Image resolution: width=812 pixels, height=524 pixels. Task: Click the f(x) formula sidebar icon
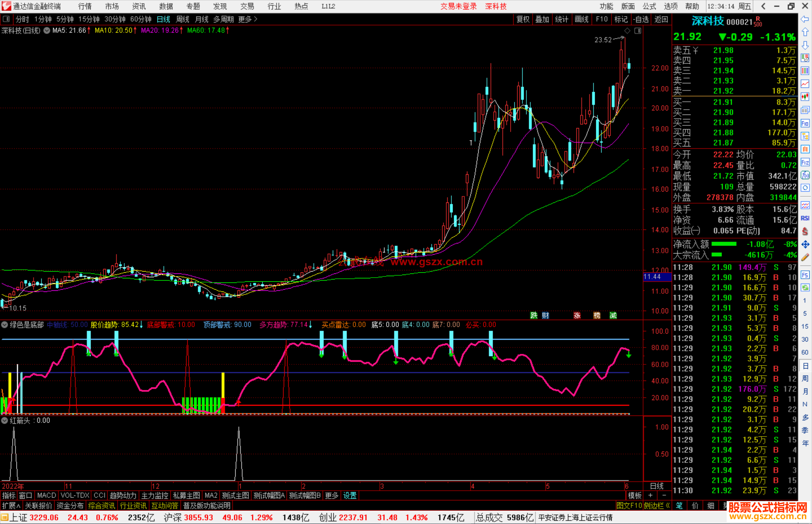pyautogui.click(x=805, y=175)
